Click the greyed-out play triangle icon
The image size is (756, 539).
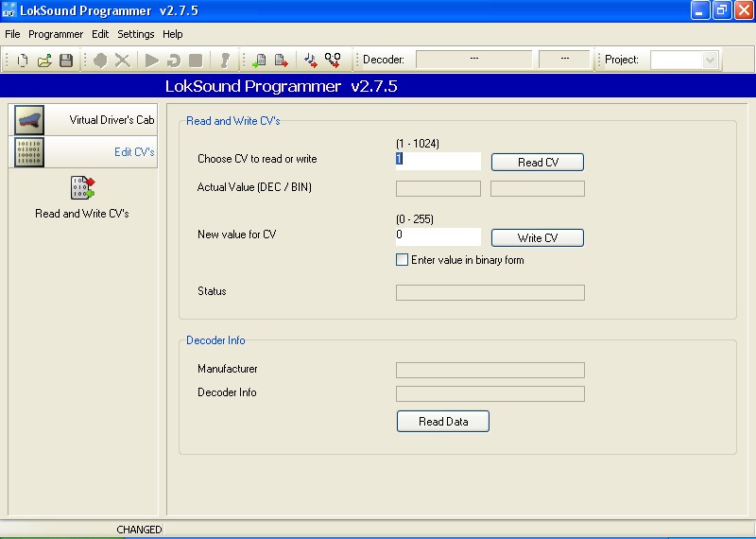click(x=152, y=61)
